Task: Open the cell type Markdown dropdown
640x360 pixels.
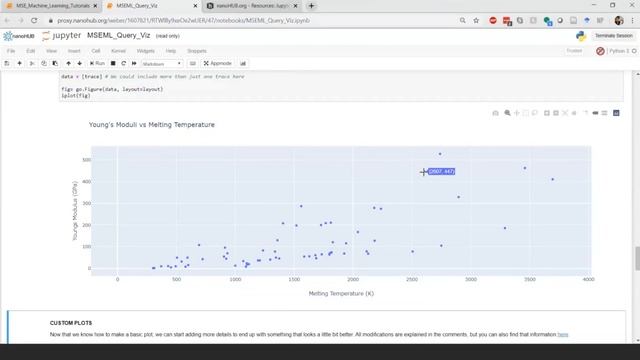Action: (162, 64)
